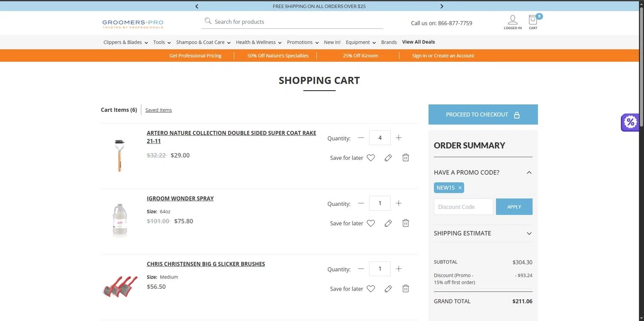Remove the NEW15 promo code
This screenshot has width=644, height=321.
(x=460, y=188)
